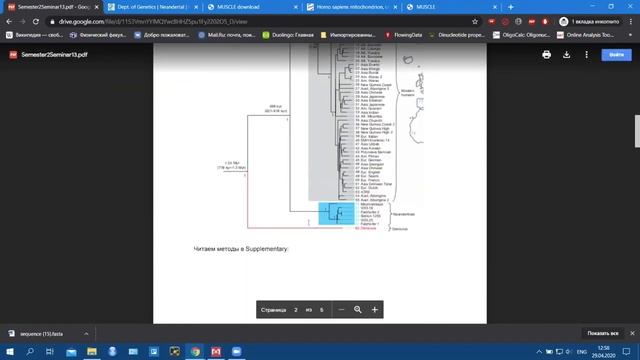
Task: Open the viewer's more actions menu
Action: coord(587,55)
